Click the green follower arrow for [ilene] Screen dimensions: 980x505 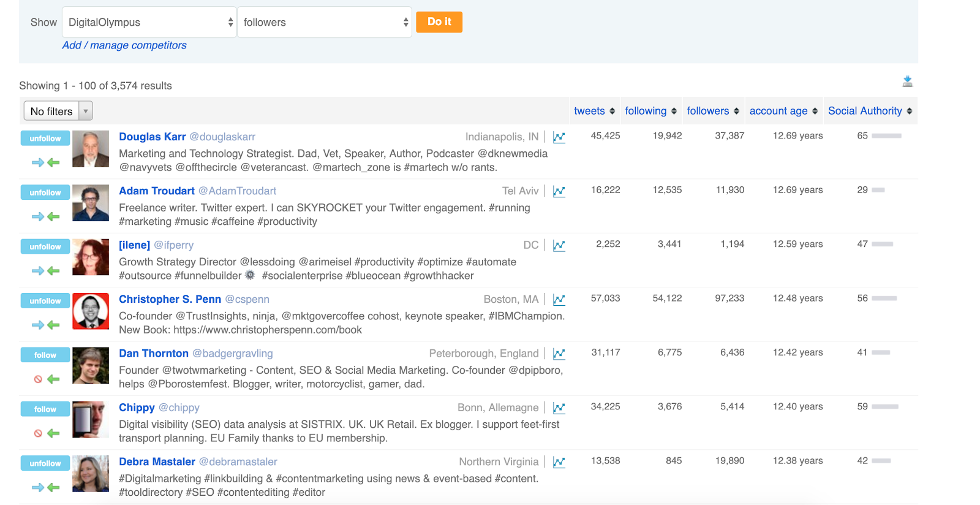coord(53,271)
